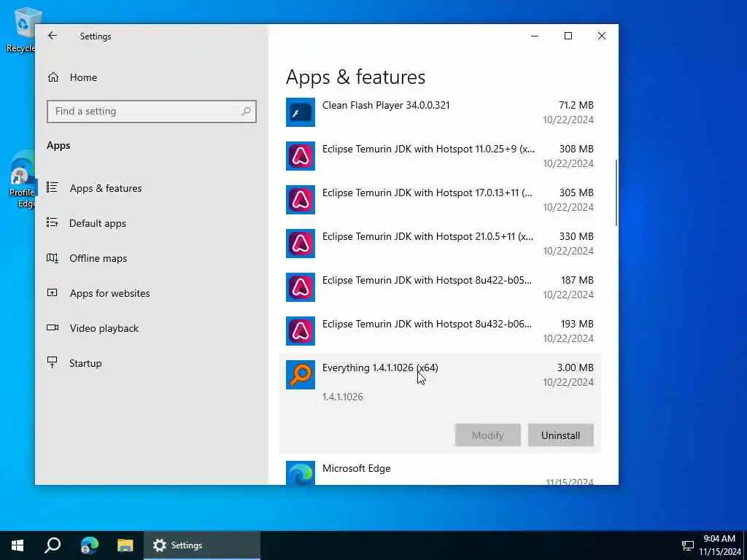This screenshot has width=747, height=560.
Task: Open the Windows Start menu
Action: point(18,545)
